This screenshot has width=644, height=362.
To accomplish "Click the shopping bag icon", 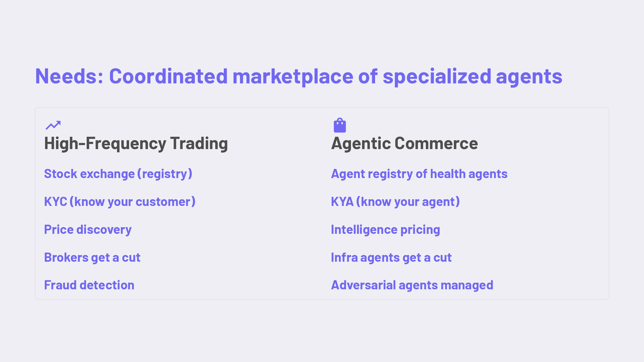I will tap(340, 125).
